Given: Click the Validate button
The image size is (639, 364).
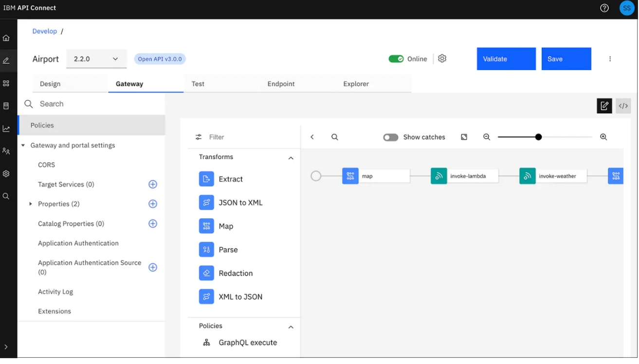Looking at the screenshot, I should [x=506, y=59].
